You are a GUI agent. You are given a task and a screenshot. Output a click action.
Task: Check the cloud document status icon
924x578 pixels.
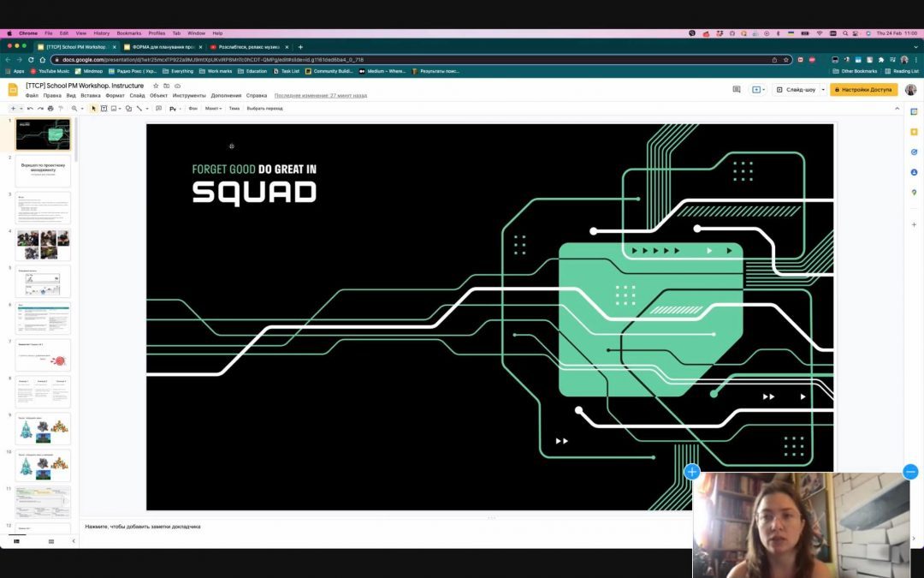click(x=177, y=86)
